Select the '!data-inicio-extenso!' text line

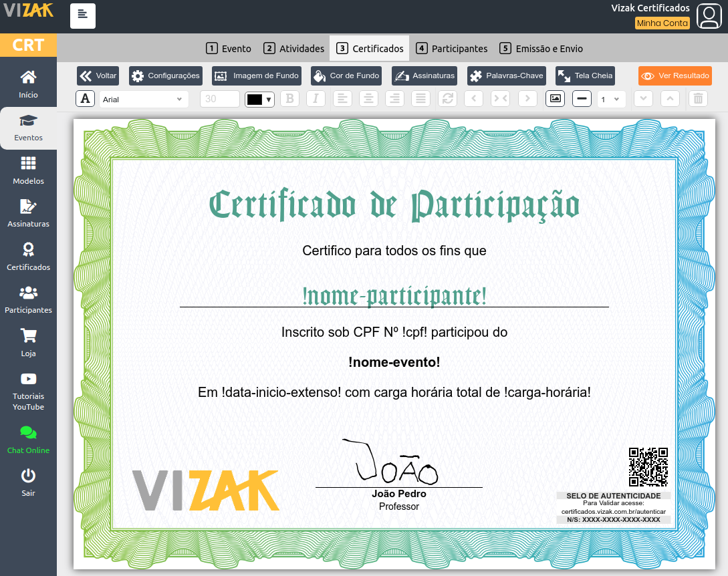[x=394, y=393]
